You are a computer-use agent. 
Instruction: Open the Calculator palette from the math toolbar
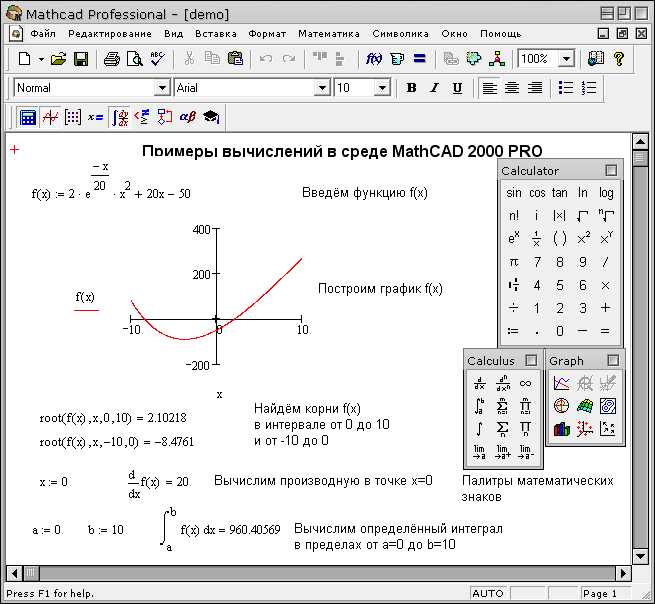(x=28, y=117)
